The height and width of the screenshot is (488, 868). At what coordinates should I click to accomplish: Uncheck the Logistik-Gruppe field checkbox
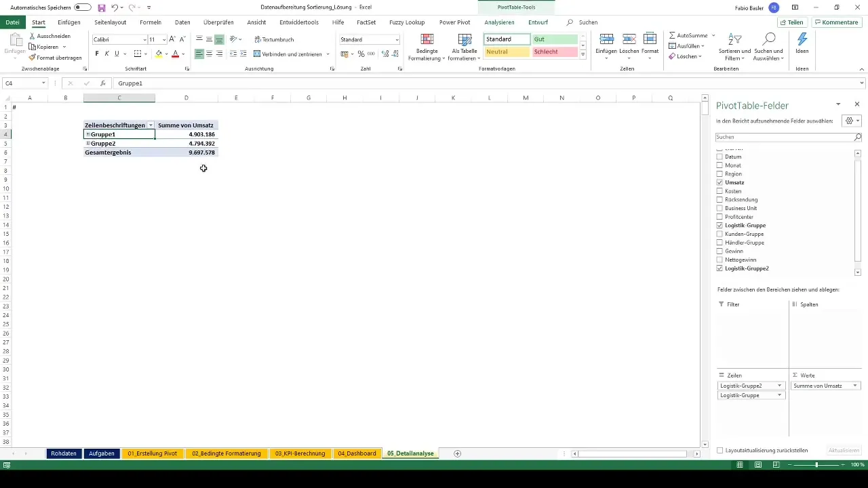[x=720, y=225]
